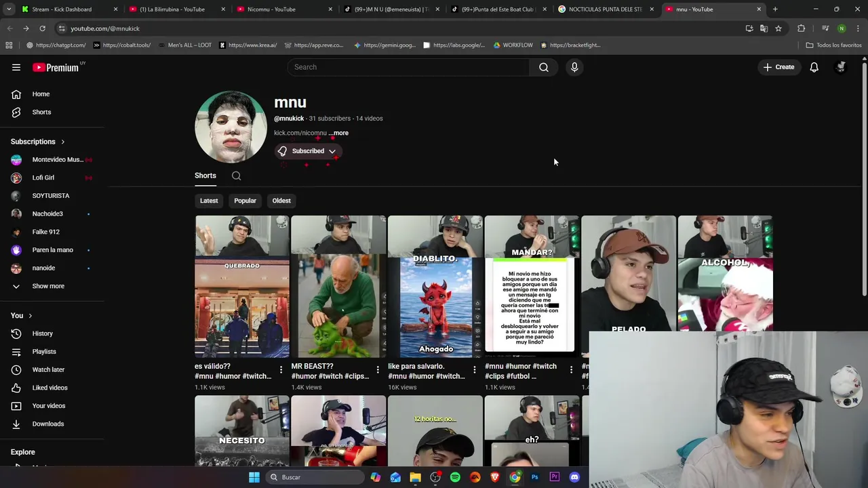Viewport: 868px width, 488px height.
Task: Open the Shorts sidebar icon
Action: 16,112
